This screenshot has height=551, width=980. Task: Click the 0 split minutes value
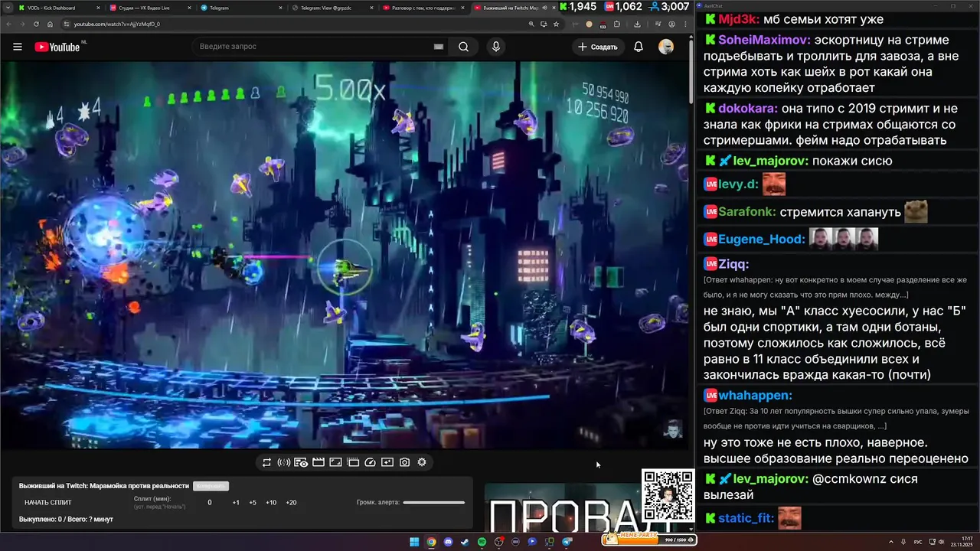point(210,503)
